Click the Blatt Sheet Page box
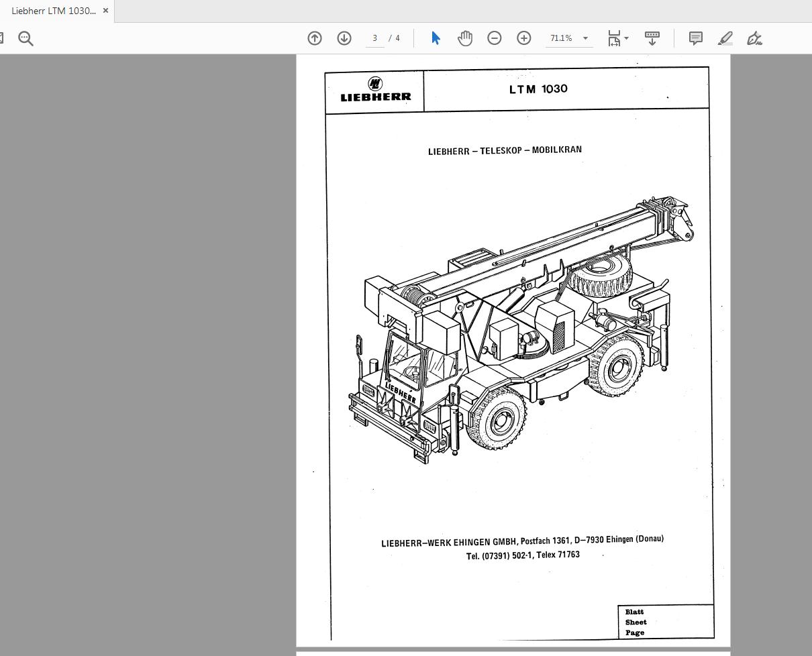 (x=666, y=622)
